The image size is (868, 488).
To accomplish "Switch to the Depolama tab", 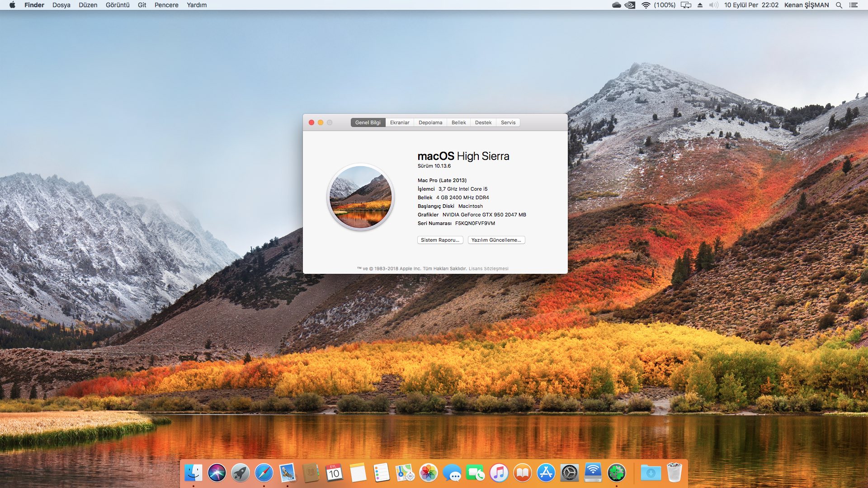I will (430, 122).
